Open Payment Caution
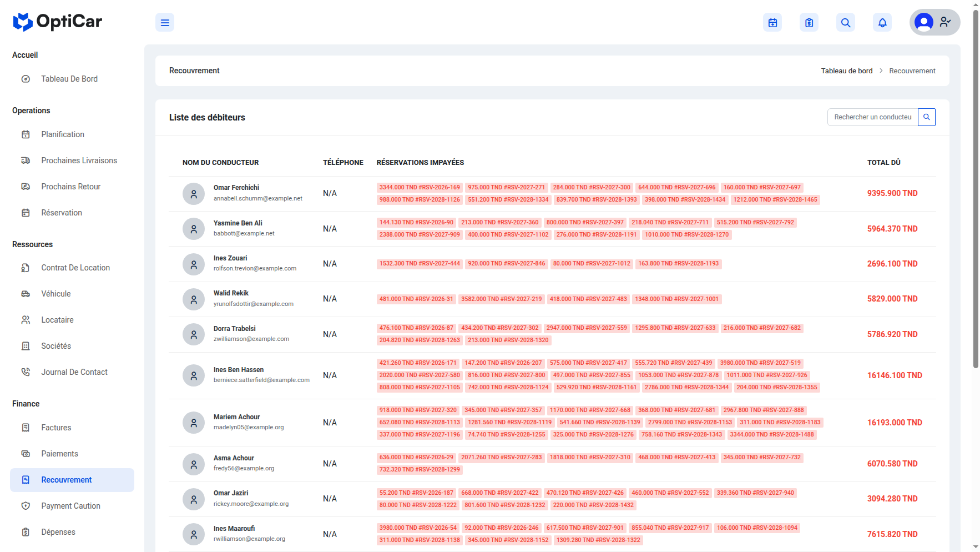Viewport: 980px width, 552px height. [72, 506]
